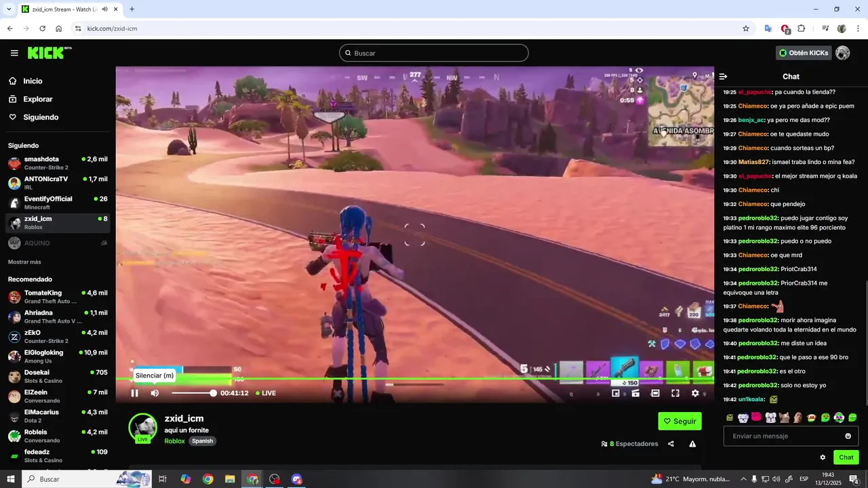Open the Chrome extensions puzzle icon

(x=802, y=28)
